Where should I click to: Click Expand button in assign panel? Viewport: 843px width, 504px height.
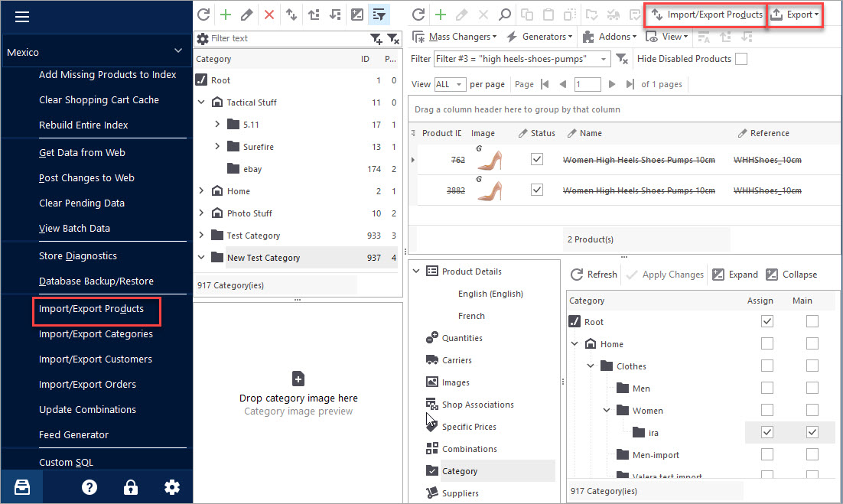(x=735, y=275)
